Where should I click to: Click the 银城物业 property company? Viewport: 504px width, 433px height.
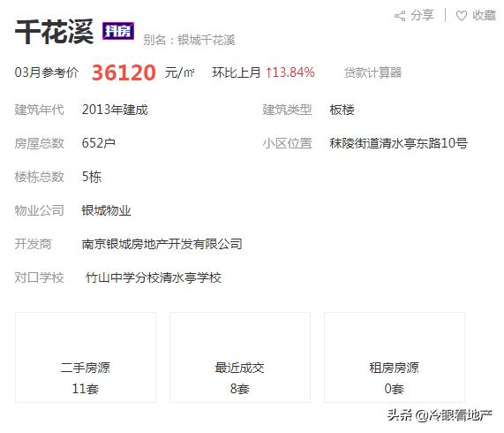[106, 210]
